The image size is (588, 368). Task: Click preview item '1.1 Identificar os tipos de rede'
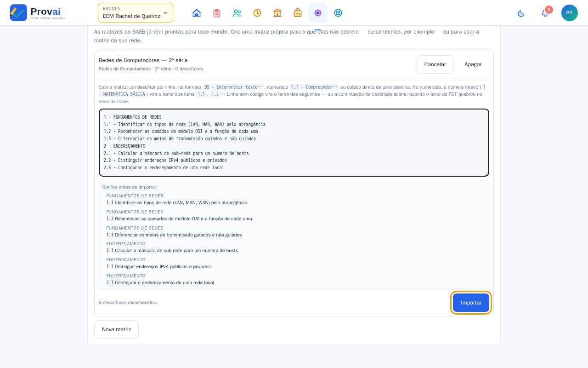point(177,203)
